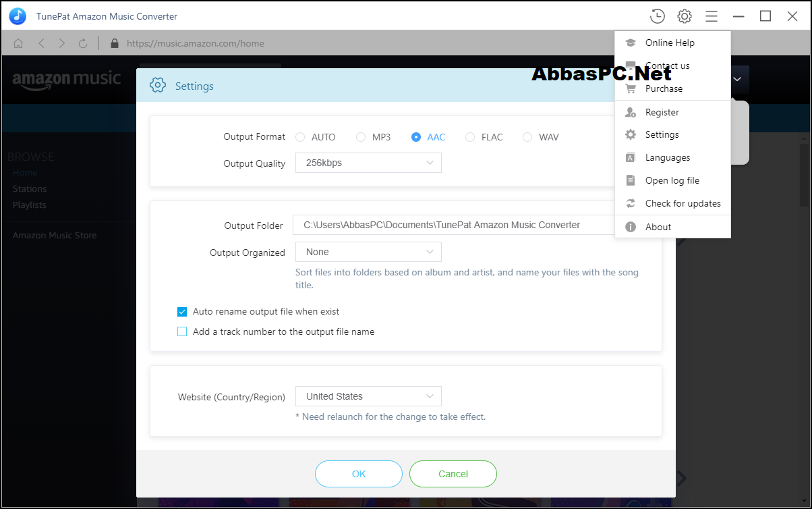Image resolution: width=812 pixels, height=509 pixels.
Task: Click the About info icon
Action: 631,227
